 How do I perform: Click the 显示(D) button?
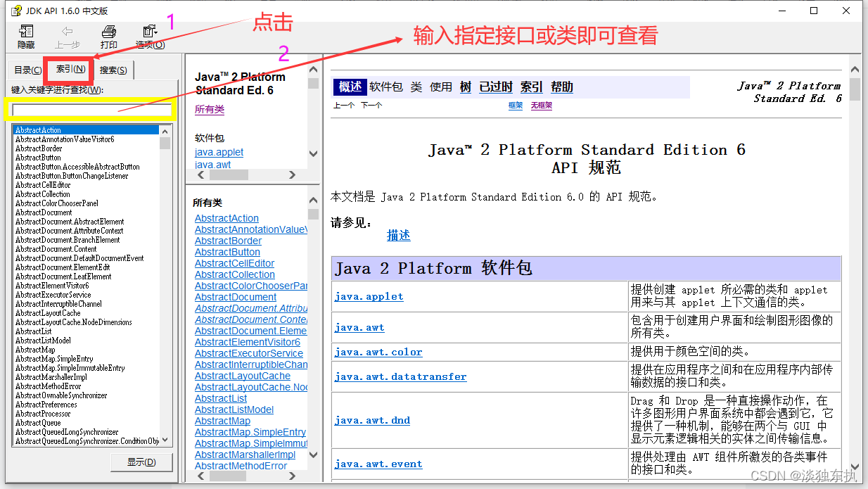click(141, 462)
